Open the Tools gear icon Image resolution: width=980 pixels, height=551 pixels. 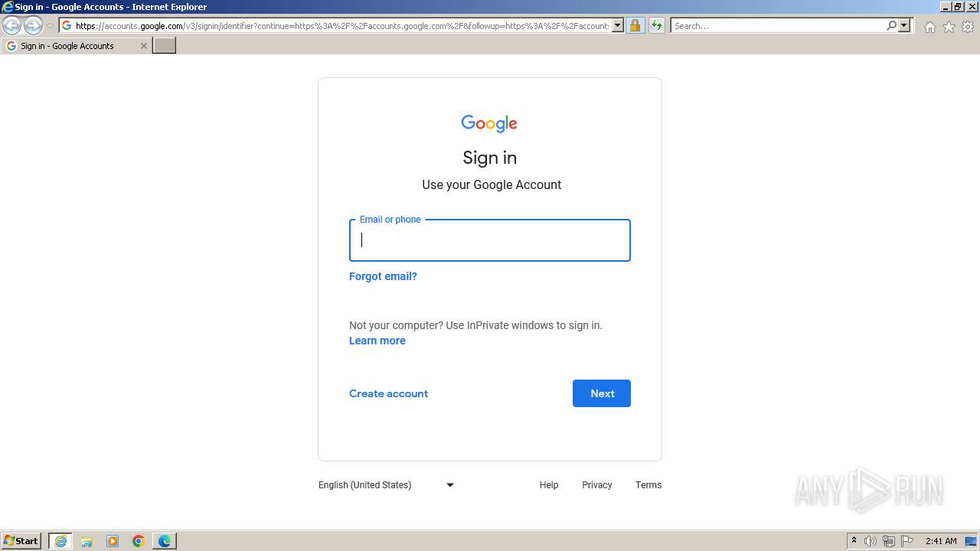pos(968,27)
